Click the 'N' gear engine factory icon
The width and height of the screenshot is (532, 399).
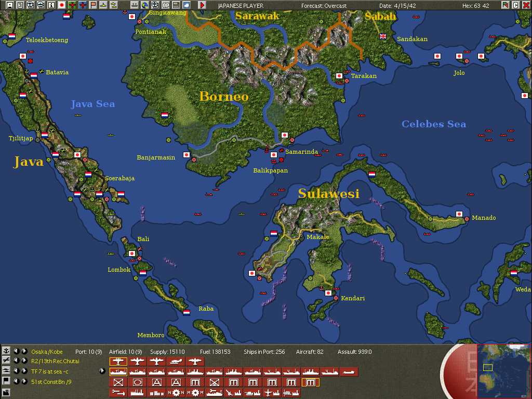[176, 393]
